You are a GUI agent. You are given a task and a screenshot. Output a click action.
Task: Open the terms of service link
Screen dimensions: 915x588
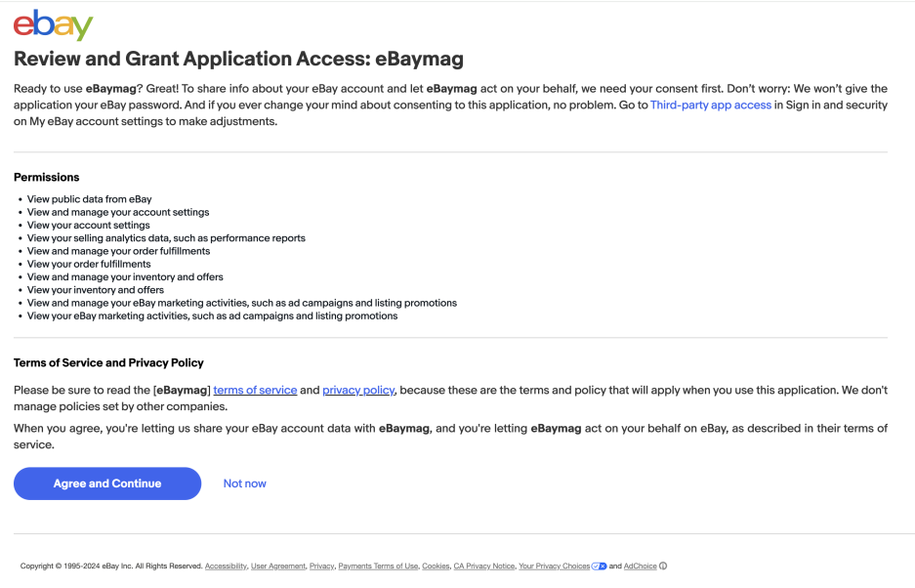[255, 390]
